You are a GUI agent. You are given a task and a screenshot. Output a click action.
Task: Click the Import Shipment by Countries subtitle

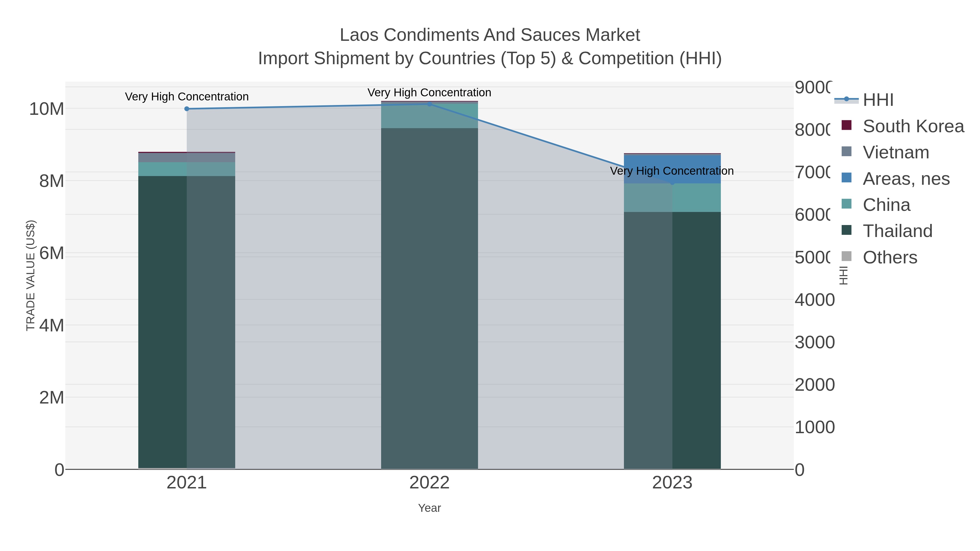pyautogui.click(x=490, y=59)
